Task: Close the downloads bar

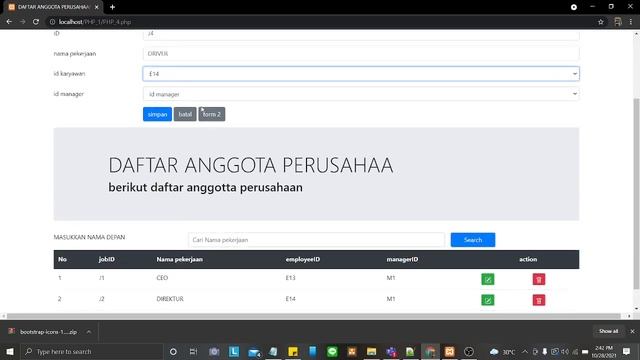Action: click(x=632, y=331)
